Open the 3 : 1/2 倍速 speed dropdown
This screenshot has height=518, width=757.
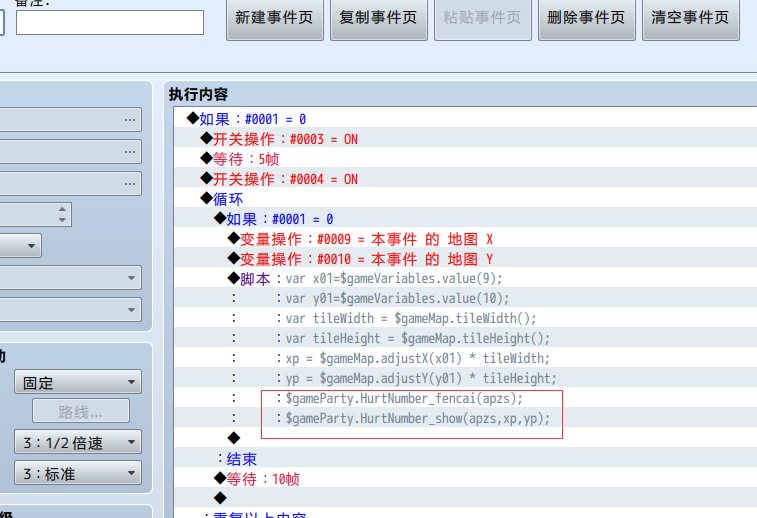[x=78, y=442]
